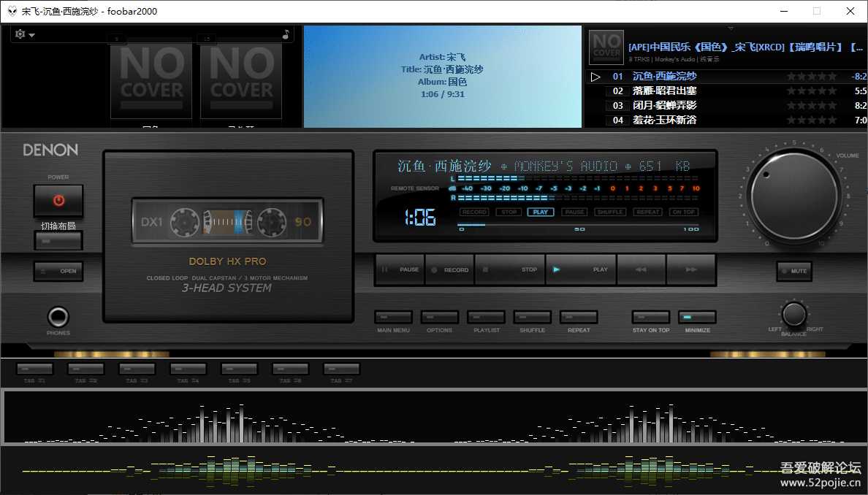868x495 pixels.
Task: Switch to Tab #2
Action: (x=85, y=369)
